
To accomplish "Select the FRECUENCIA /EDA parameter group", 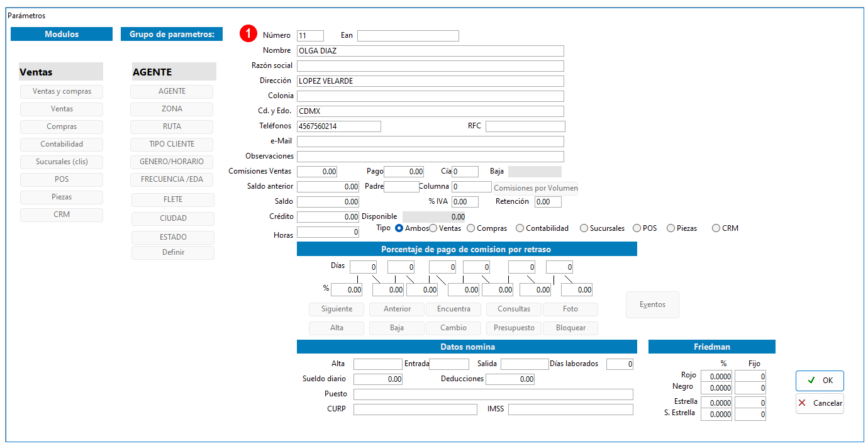I will tap(172, 180).
